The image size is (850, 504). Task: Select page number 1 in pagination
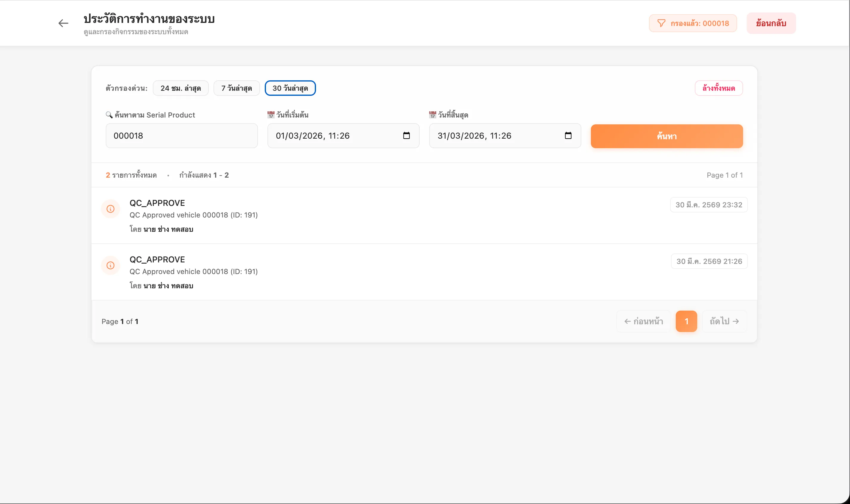coord(686,321)
